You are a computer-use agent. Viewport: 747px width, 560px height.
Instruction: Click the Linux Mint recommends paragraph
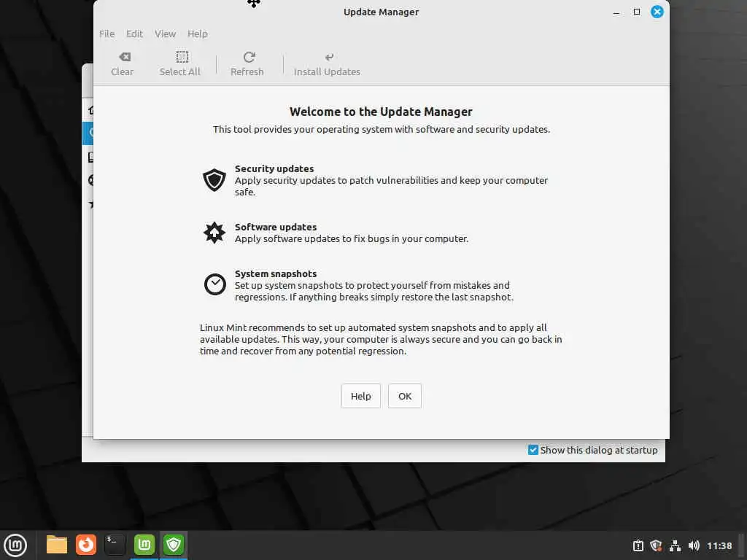(x=381, y=339)
